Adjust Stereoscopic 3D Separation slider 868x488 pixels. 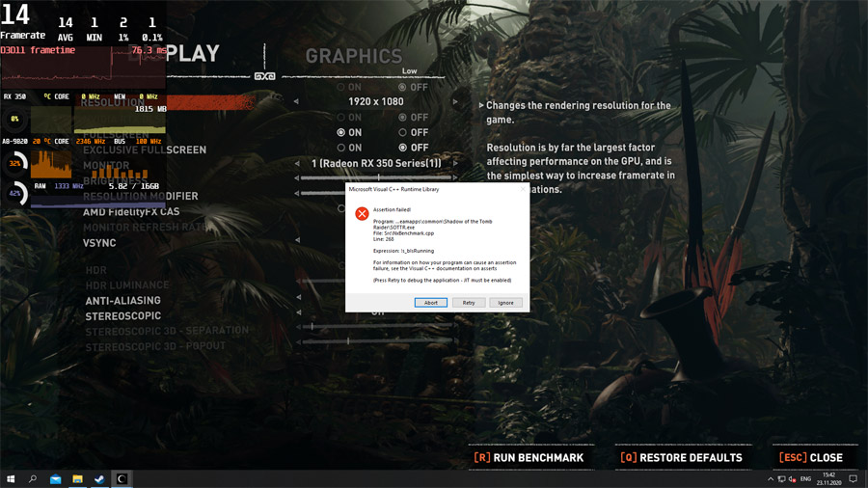pos(312,326)
